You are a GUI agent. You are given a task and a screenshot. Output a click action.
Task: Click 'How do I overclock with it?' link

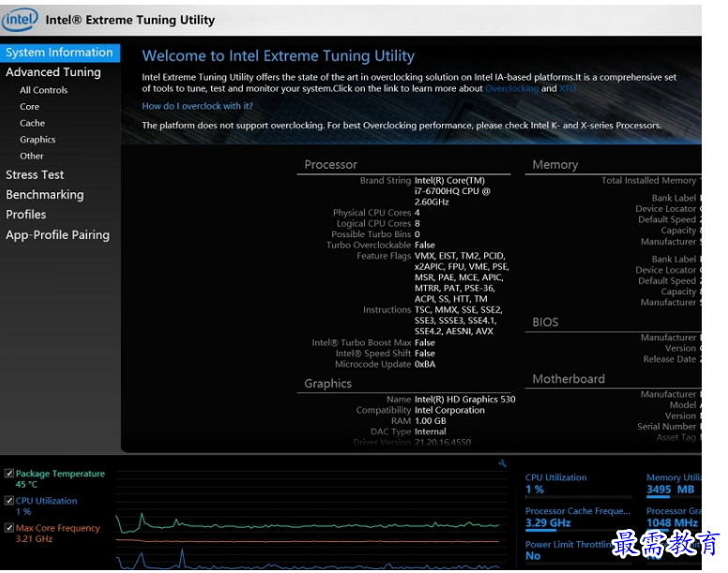[197, 106]
